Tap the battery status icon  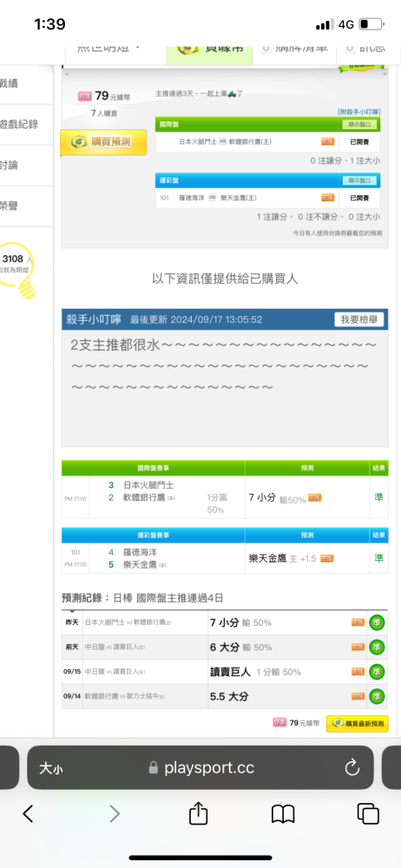pyautogui.click(x=371, y=24)
